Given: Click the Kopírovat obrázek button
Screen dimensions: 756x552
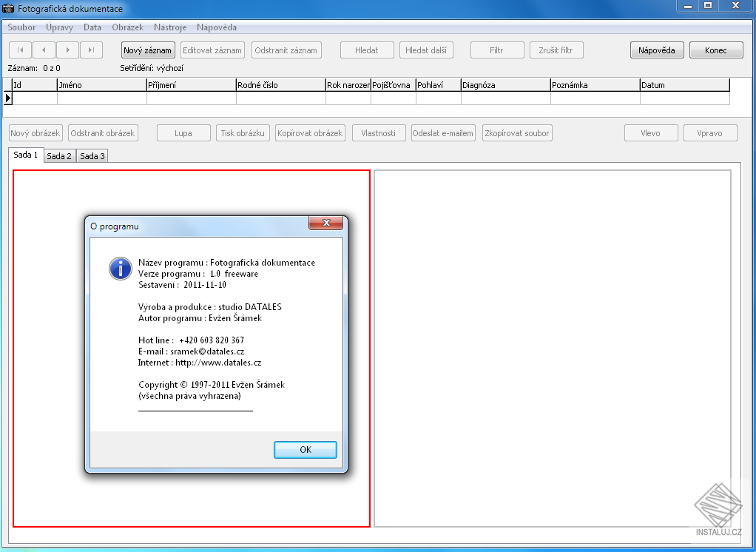Looking at the screenshot, I should 310,133.
